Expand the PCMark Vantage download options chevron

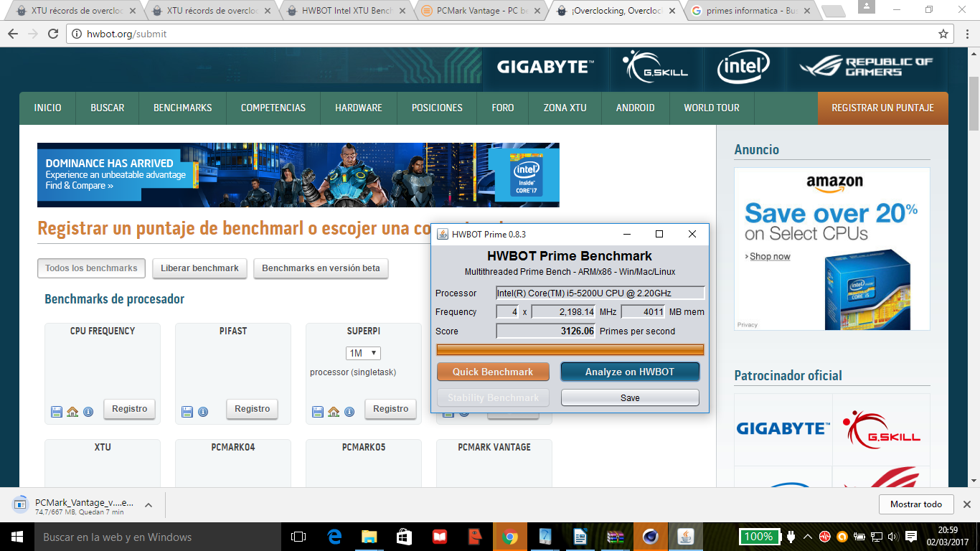149,504
